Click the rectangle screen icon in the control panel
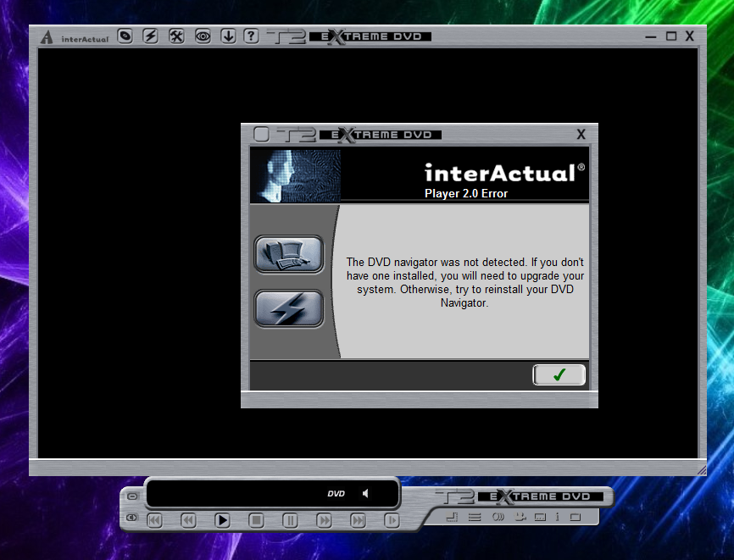Viewport: 734px width, 560px height. point(576,517)
